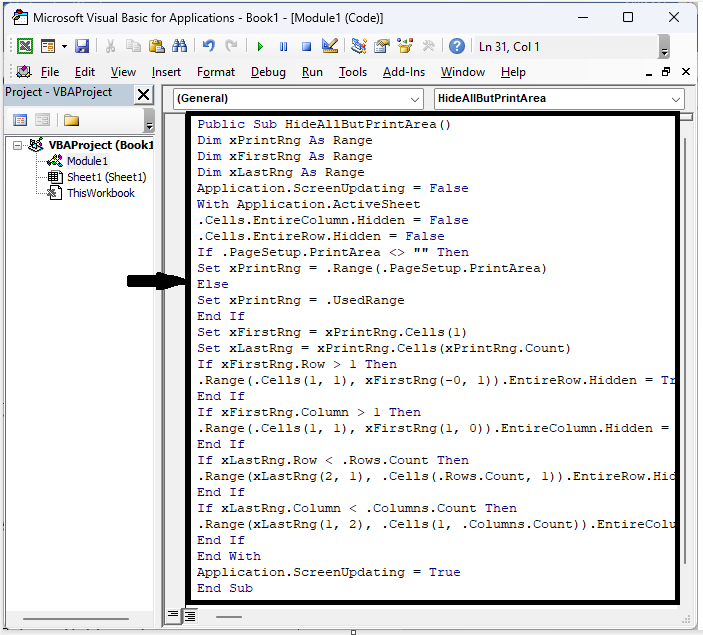Click the Undo toolbar icon
Viewport: 703px width, 635px height.
click(x=209, y=46)
